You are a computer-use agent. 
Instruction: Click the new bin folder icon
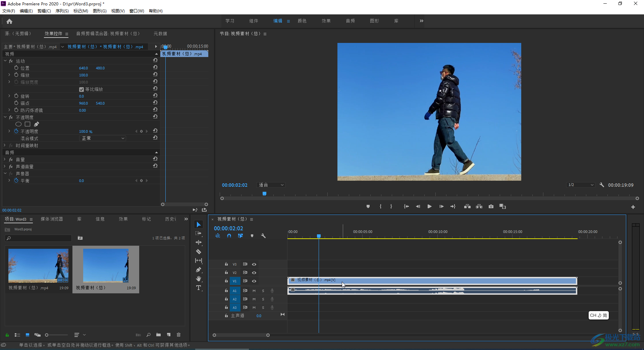click(x=158, y=335)
